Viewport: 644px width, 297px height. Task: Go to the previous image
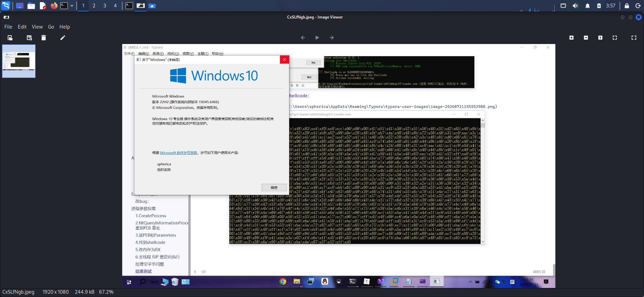[x=303, y=38]
